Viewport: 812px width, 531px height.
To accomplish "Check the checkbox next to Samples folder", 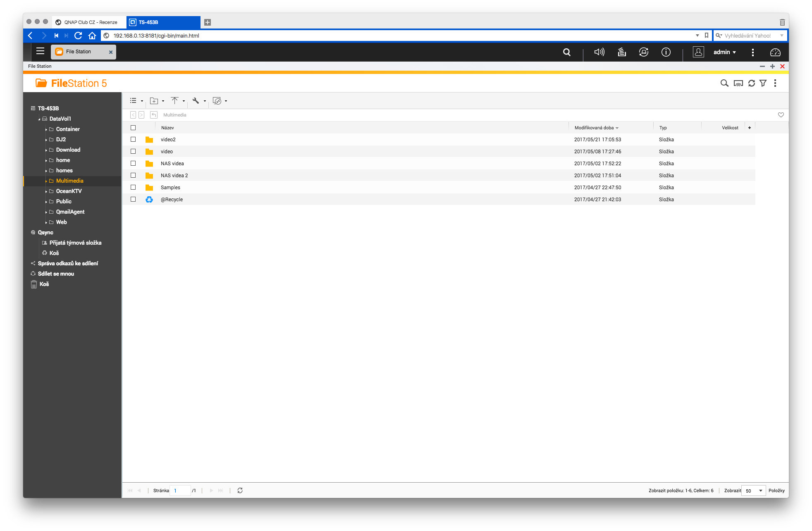I will click(x=132, y=187).
